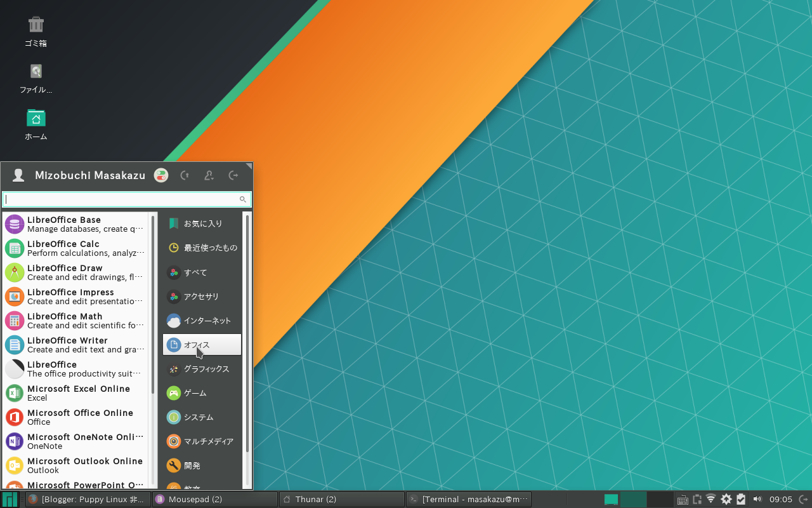This screenshot has width=812, height=508.
Task: Select the お気に入り favorites category
Action: (202, 224)
